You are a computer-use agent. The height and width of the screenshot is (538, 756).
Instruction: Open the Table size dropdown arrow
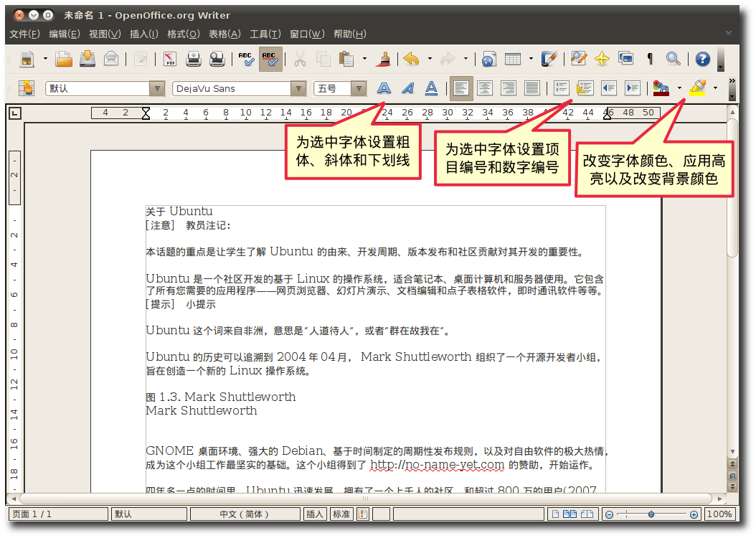(x=531, y=60)
